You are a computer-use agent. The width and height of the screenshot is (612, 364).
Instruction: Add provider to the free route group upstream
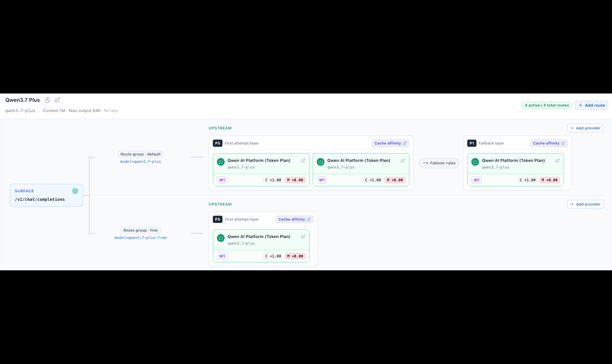(x=585, y=204)
